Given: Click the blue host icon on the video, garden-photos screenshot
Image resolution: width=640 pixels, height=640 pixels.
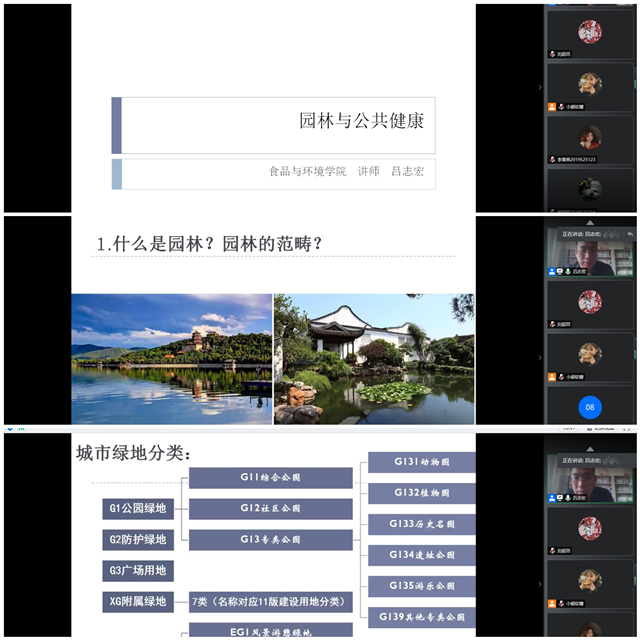Looking at the screenshot, I should (x=552, y=271).
